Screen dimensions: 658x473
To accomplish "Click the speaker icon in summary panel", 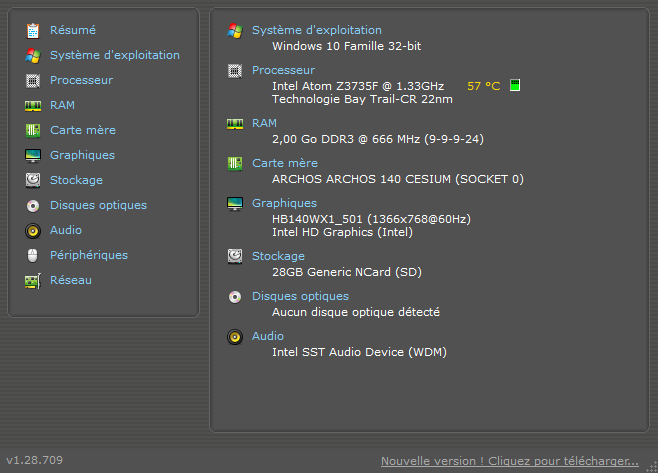I will pyautogui.click(x=235, y=337).
